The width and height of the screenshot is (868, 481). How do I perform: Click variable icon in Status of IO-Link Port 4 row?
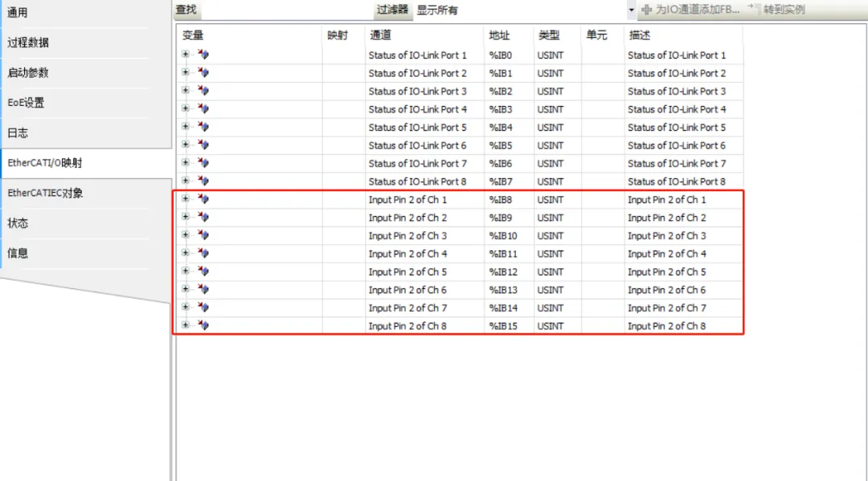pos(203,108)
